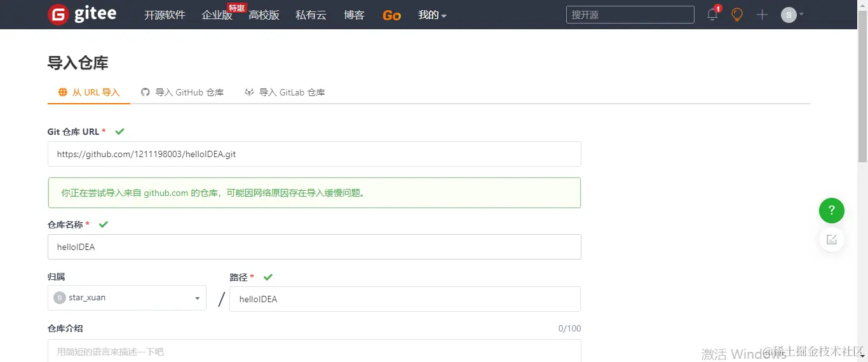Click the Gitee logo
This screenshot has width=868, height=362.
click(x=82, y=15)
